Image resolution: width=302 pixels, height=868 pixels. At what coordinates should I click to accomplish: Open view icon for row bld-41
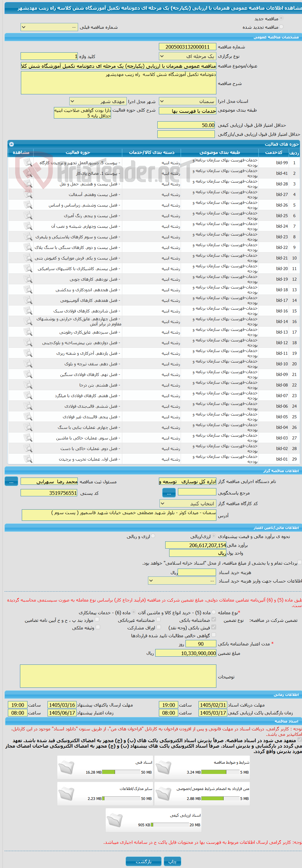28,173
